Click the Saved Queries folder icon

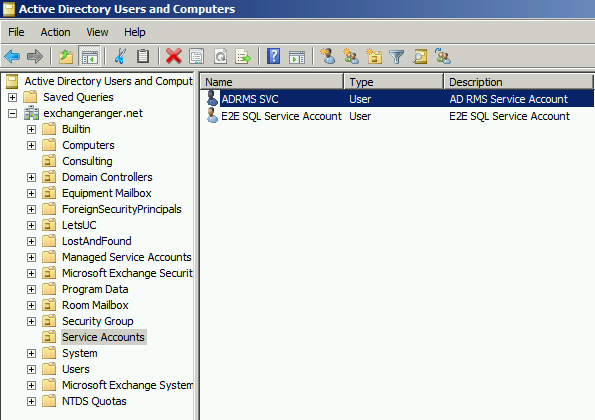[x=30, y=97]
